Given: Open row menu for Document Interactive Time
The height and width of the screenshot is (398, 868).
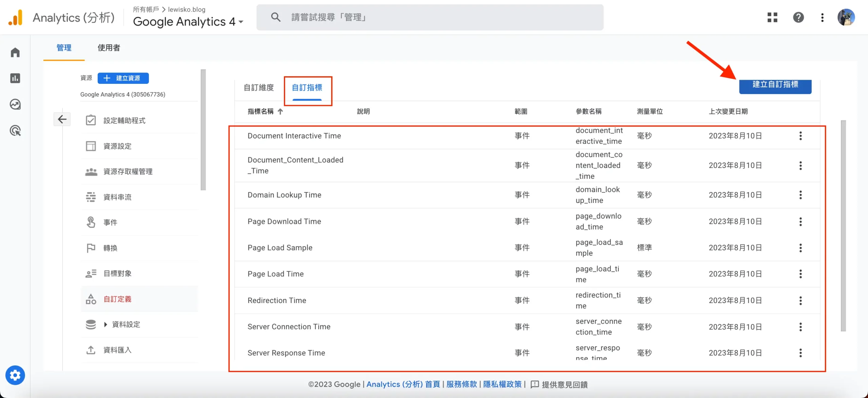Looking at the screenshot, I should [x=801, y=136].
